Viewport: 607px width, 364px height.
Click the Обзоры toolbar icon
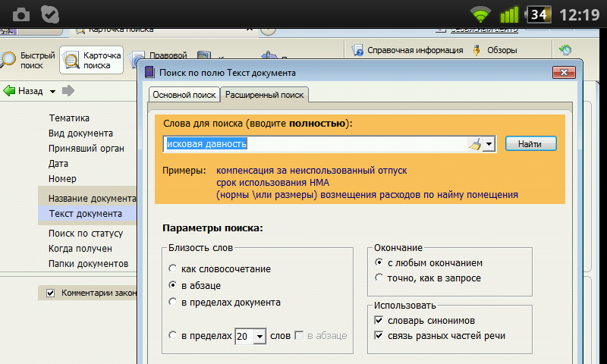pyautogui.click(x=477, y=51)
